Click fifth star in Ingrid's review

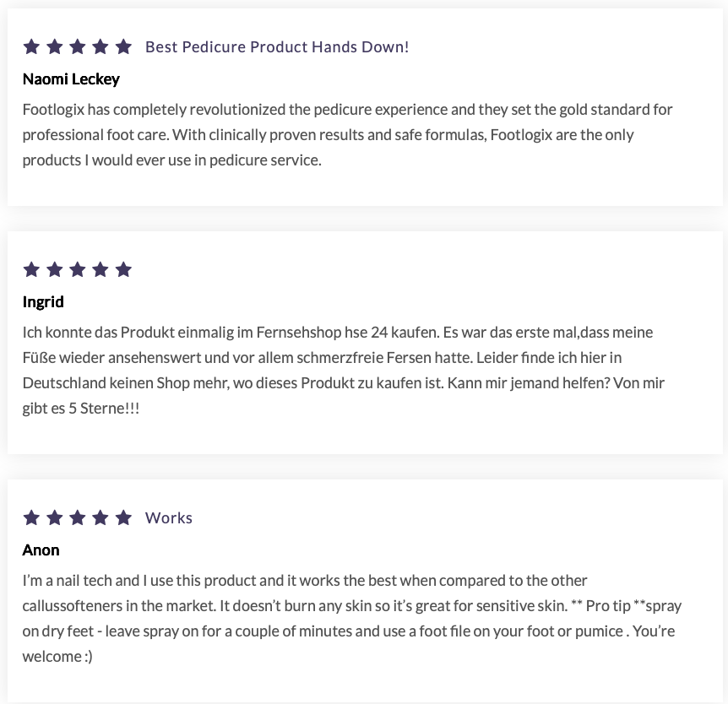(123, 270)
